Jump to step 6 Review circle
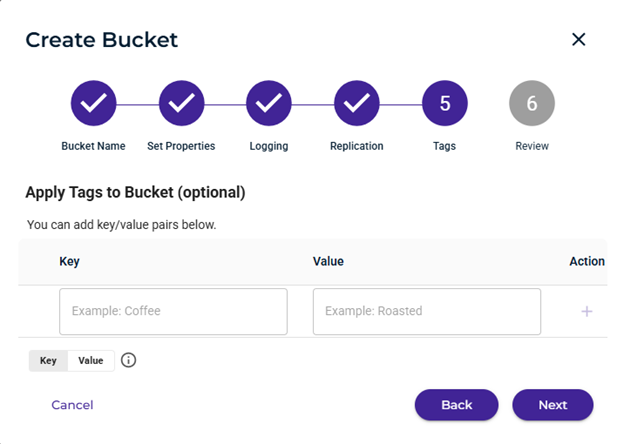This screenshot has width=624, height=444. tap(532, 103)
